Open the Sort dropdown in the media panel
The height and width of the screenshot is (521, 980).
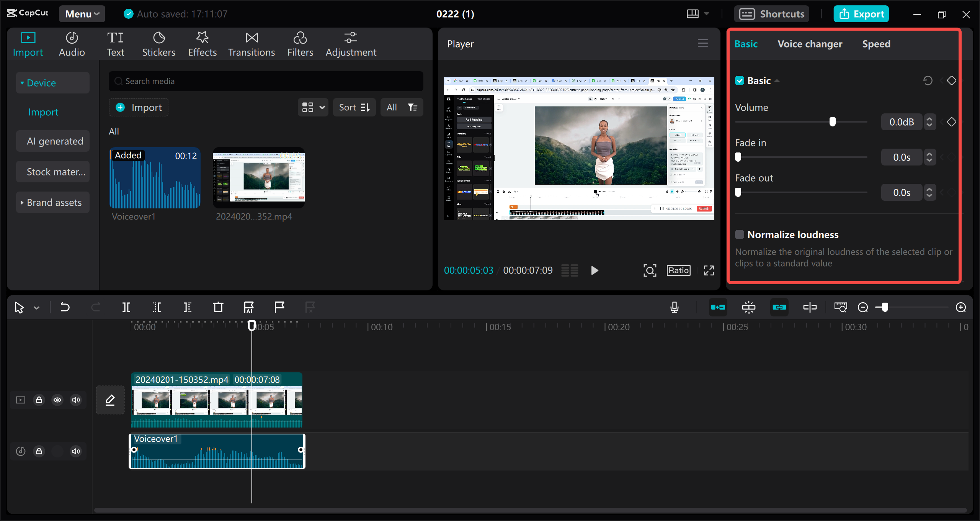pyautogui.click(x=354, y=107)
